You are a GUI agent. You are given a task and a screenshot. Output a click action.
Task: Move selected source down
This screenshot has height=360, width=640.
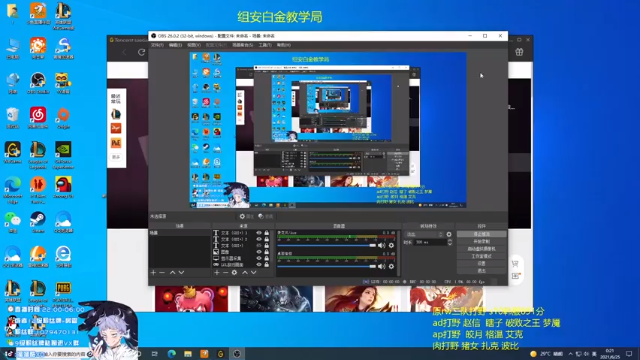253,272
